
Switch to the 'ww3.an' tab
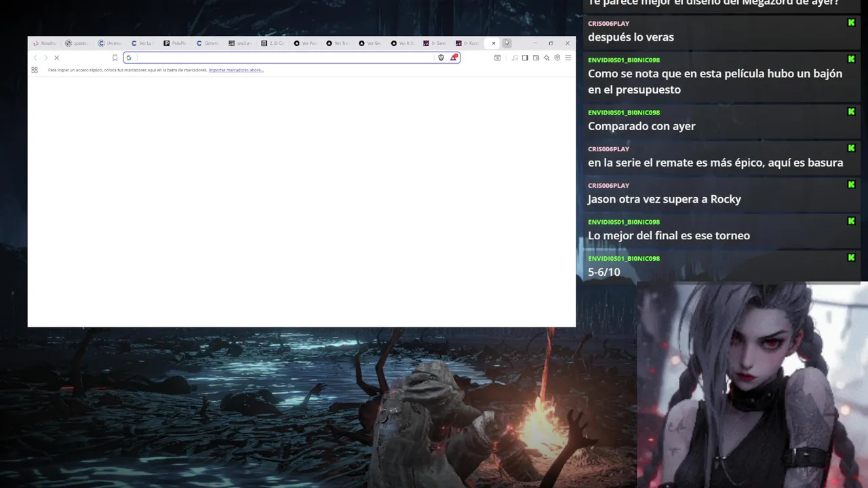point(241,43)
